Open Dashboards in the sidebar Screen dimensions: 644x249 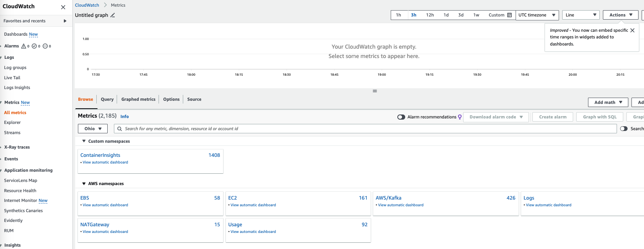click(16, 34)
